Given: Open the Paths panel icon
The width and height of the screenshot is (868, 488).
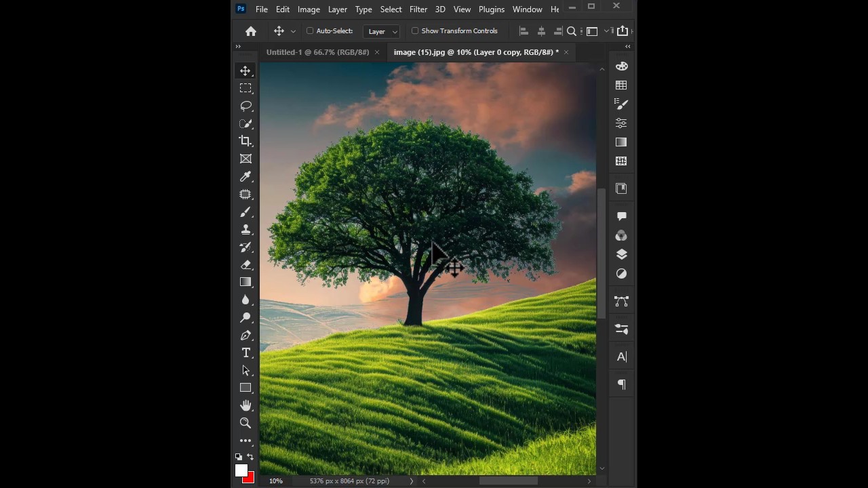Looking at the screenshot, I should click(621, 301).
